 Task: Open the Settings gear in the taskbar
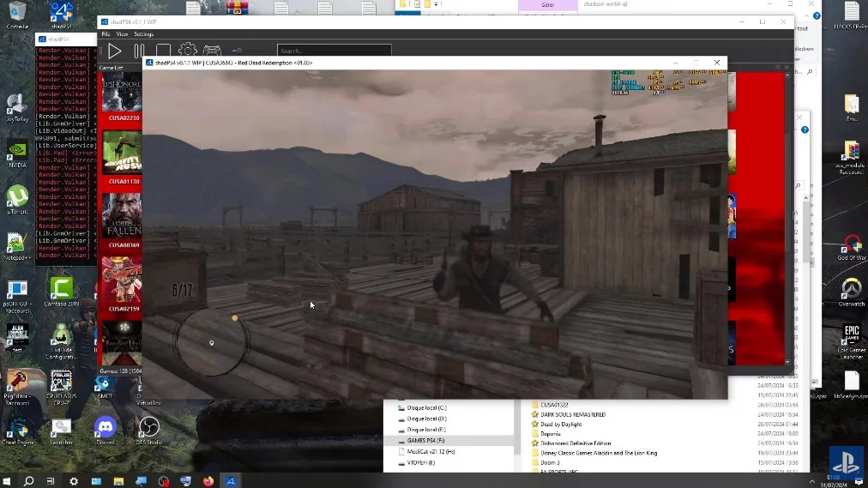[x=74, y=481]
